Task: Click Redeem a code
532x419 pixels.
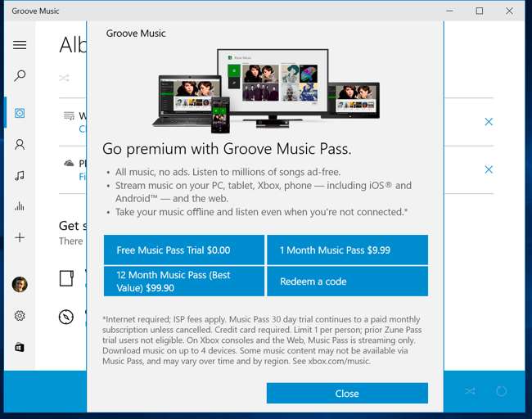Action: pyautogui.click(x=347, y=281)
